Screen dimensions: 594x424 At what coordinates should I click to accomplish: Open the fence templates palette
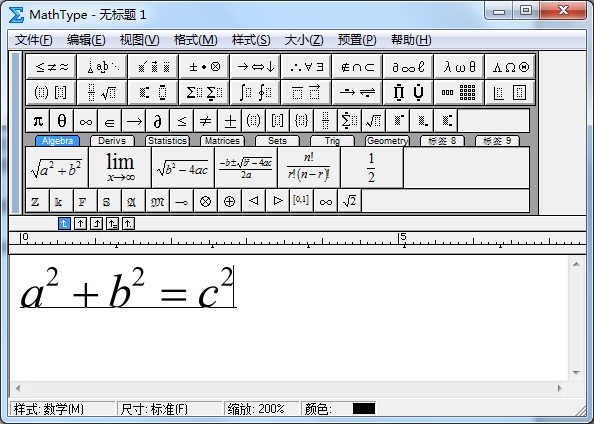point(51,92)
